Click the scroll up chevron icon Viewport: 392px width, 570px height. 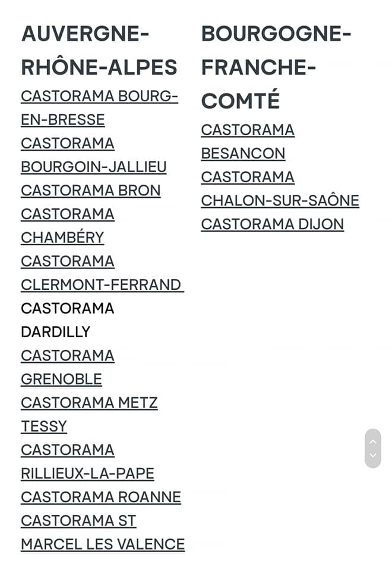[x=373, y=442]
